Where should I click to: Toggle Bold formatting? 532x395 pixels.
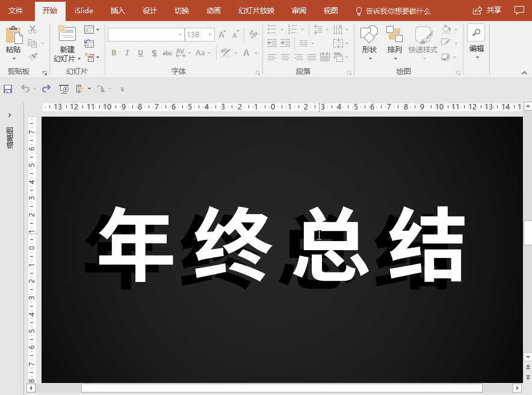[x=114, y=54]
